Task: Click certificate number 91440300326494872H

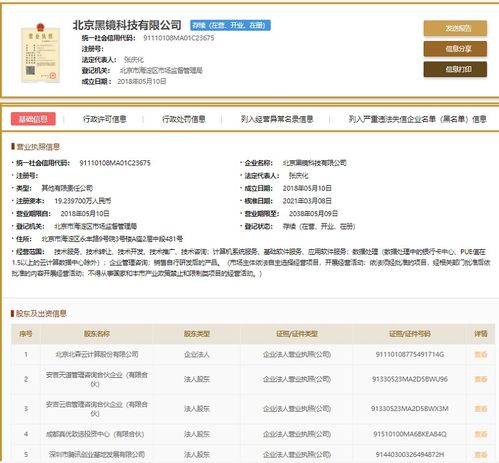Action: [x=410, y=454]
